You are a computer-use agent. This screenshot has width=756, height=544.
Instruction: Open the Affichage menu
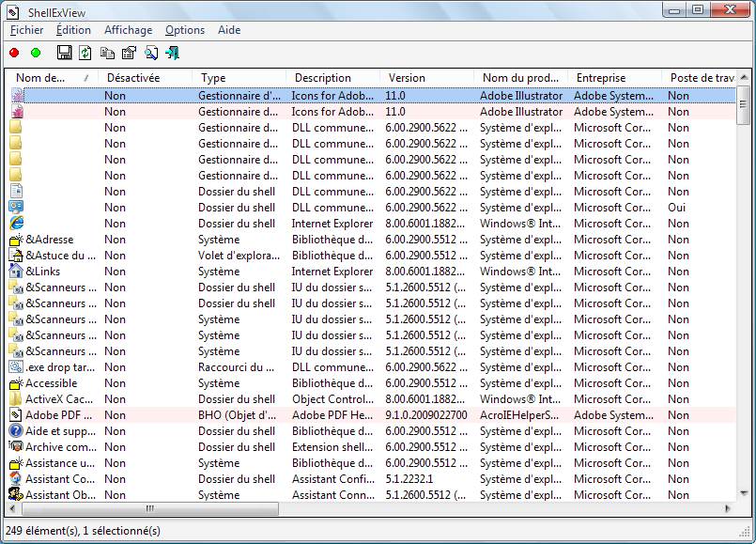coord(129,30)
